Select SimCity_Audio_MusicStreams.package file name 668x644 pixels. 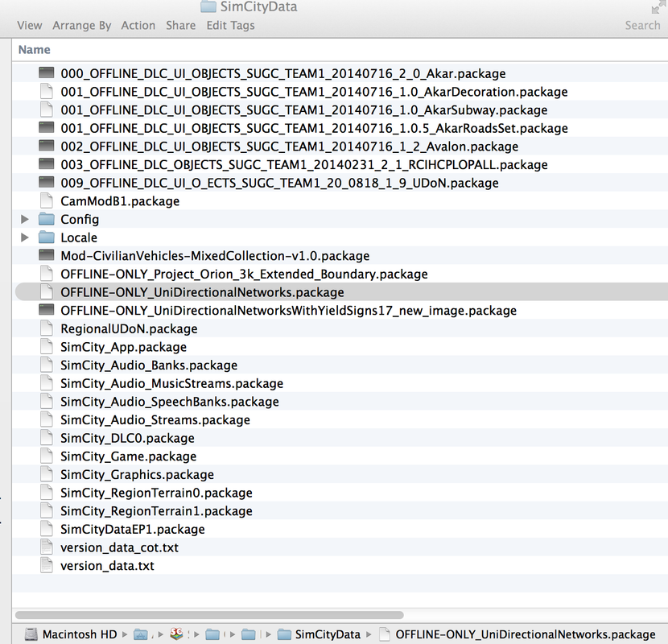[x=171, y=384]
